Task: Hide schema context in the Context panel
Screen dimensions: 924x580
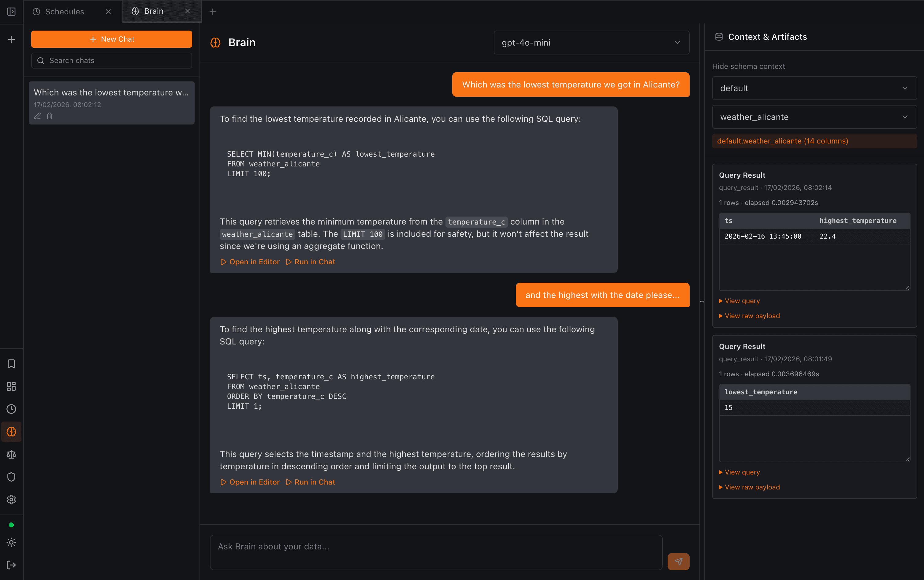Action: pyautogui.click(x=748, y=66)
